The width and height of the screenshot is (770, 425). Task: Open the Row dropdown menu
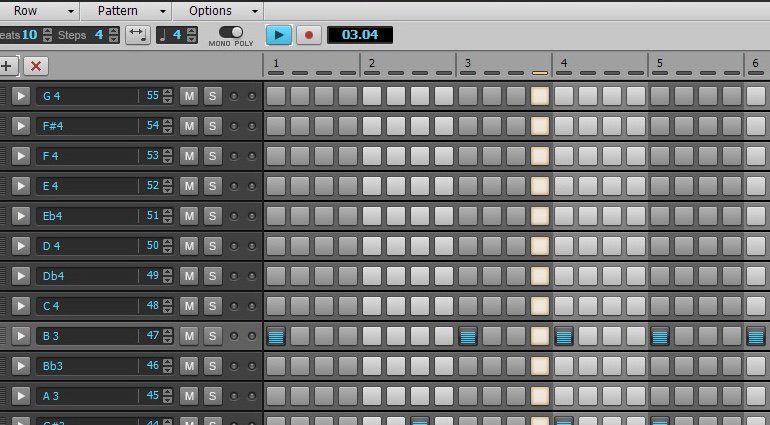click(x=40, y=10)
